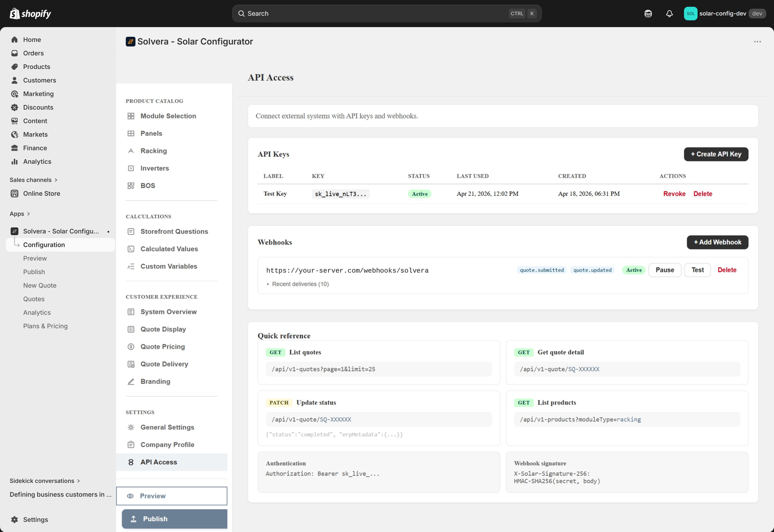This screenshot has height=532, width=774.
Task: Focus the Search field
Action: click(387, 14)
